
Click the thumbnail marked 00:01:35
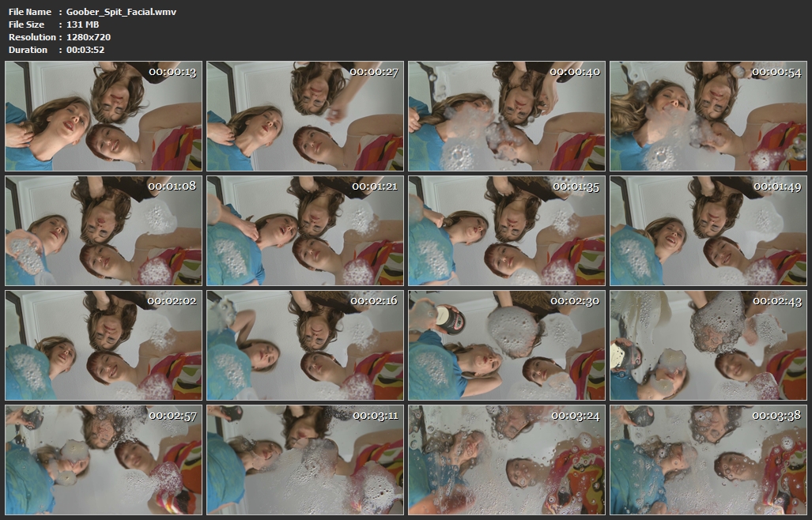[507, 231]
